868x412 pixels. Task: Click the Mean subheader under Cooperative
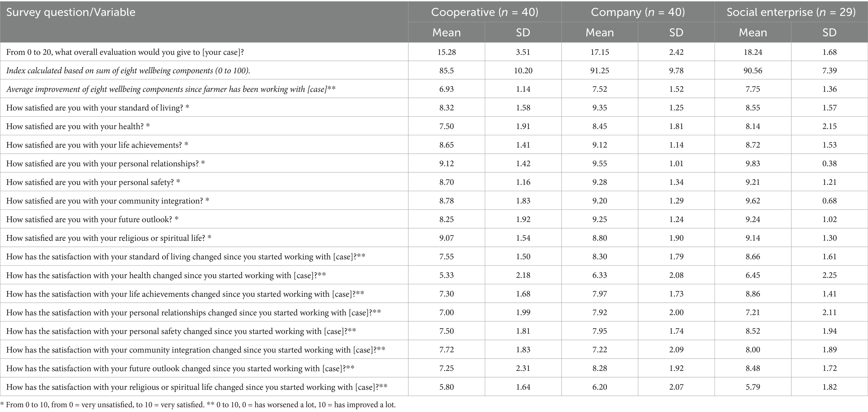tap(447, 33)
